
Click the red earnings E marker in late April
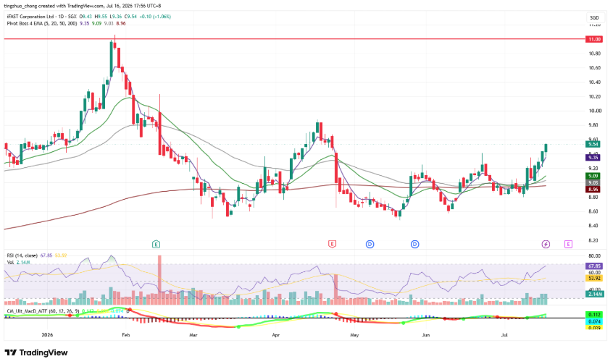pos(332,244)
